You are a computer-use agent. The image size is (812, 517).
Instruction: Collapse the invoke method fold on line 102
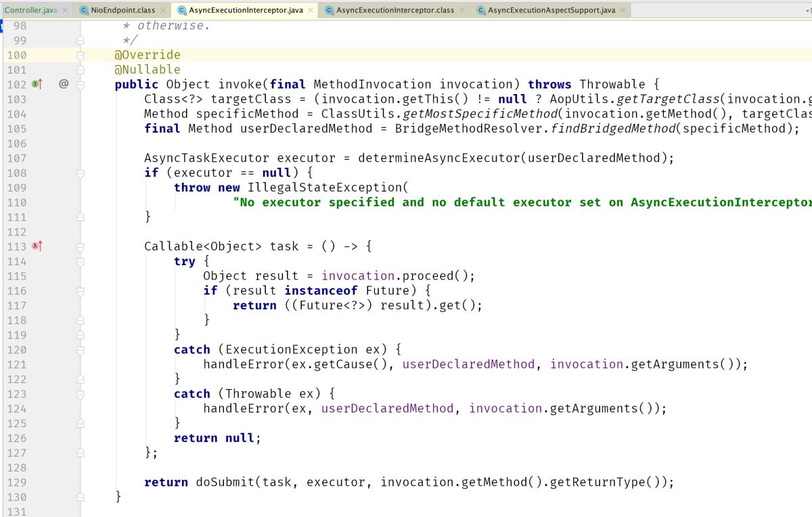coord(81,85)
